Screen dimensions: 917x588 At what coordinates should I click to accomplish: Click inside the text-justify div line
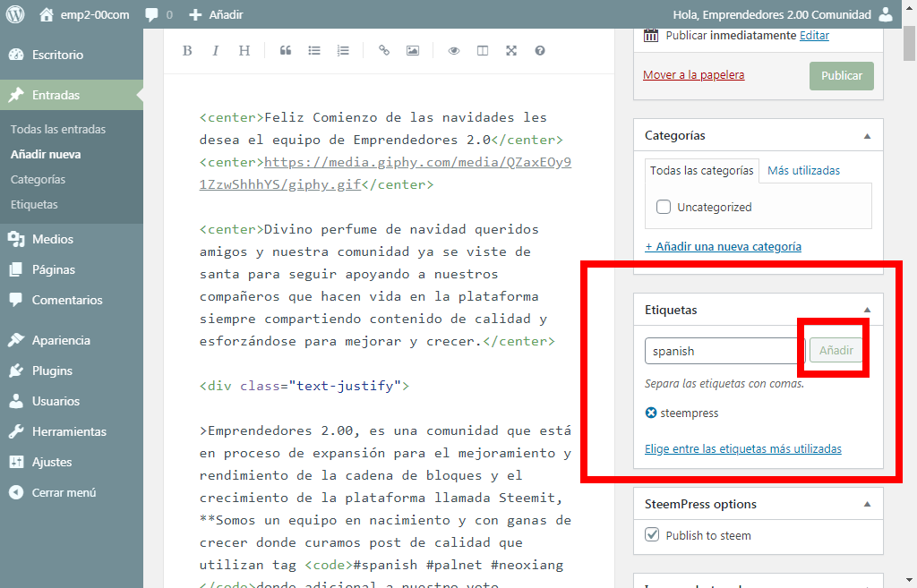[x=304, y=386]
